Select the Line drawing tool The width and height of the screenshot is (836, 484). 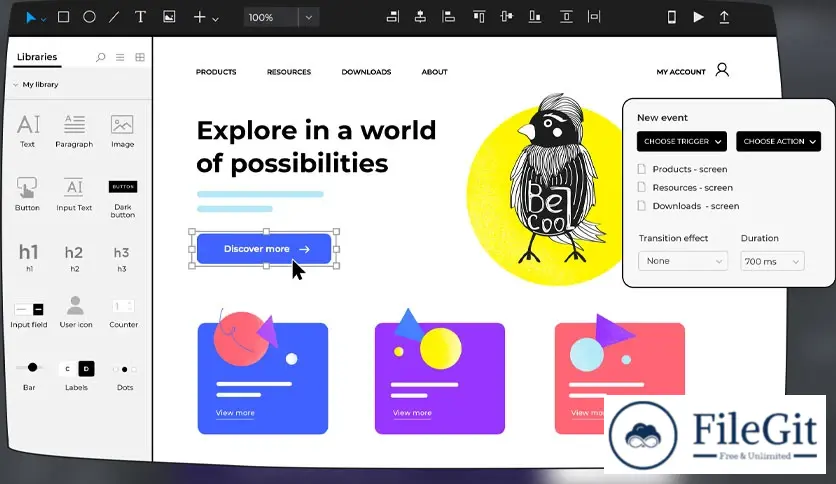tap(114, 17)
